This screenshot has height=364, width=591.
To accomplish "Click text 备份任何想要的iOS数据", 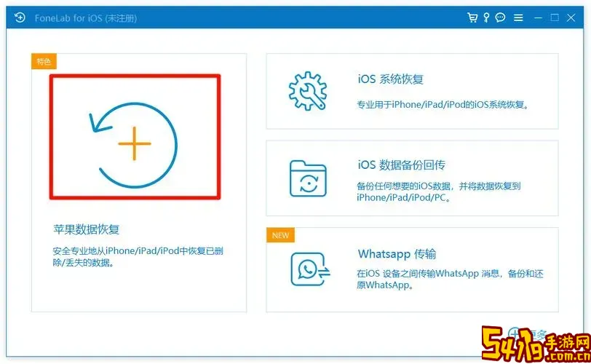I will 404,186.
